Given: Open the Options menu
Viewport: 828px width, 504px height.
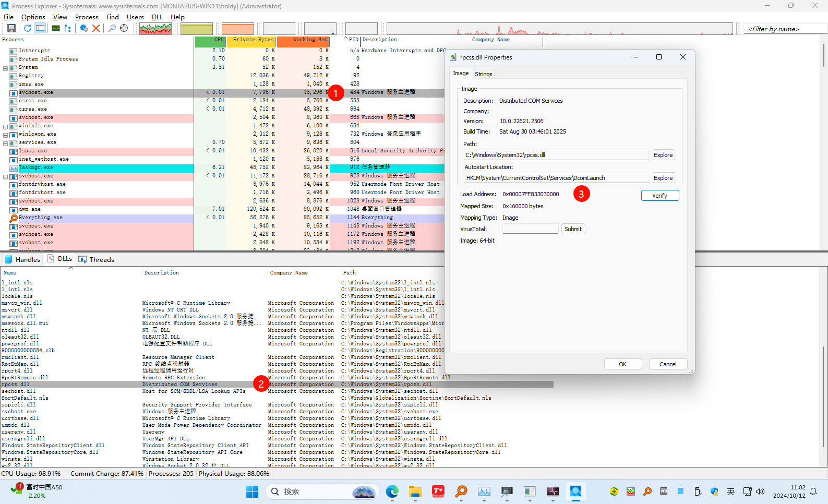Looking at the screenshot, I should click(33, 17).
